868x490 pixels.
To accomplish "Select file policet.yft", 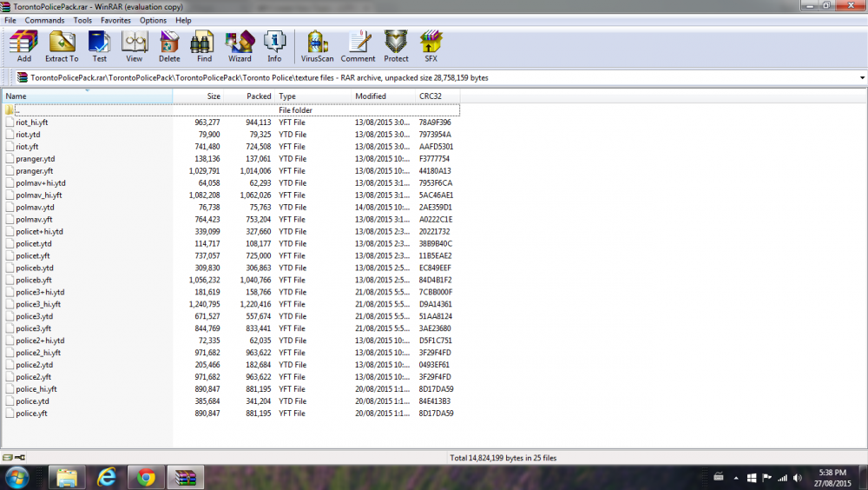I will click(33, 256).
